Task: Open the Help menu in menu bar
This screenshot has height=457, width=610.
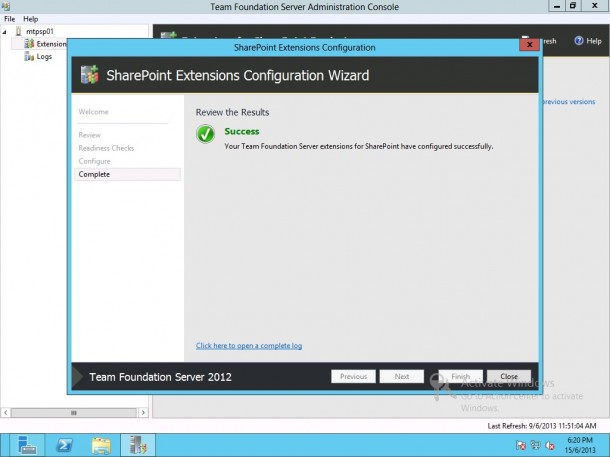Action: pos(30,19)
